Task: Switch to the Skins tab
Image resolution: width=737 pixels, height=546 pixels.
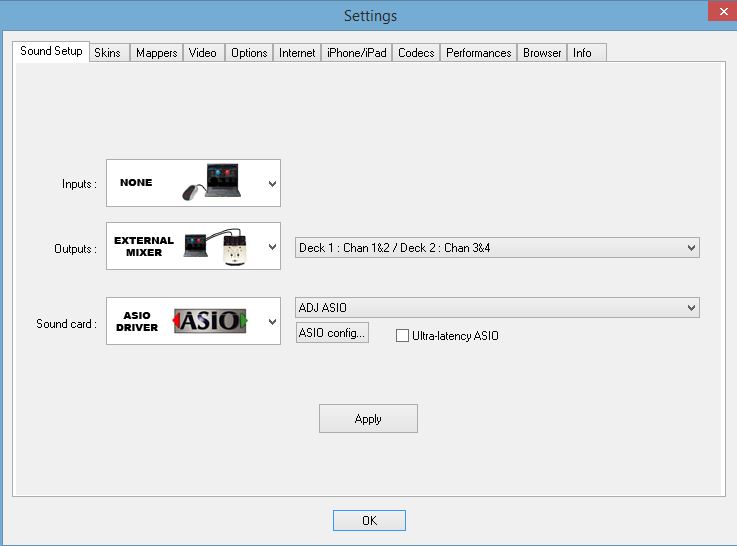Action: pos(107,53)
